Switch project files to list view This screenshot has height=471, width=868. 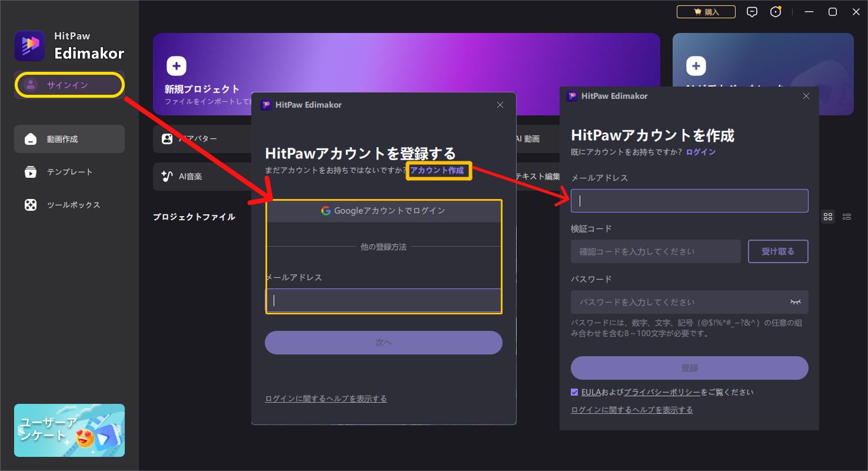pos(847,216)
